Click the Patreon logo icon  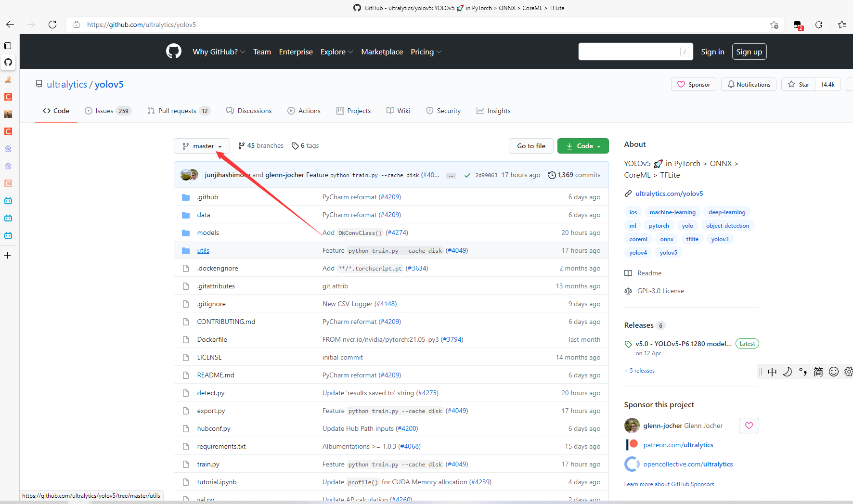[x=632, y=445]
